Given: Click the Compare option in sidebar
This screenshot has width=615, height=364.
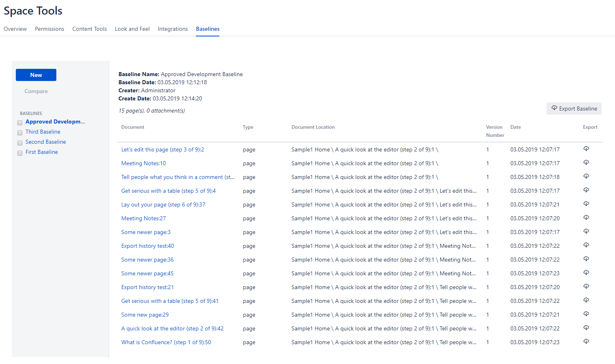Looking at the screenshot, I should click(x=36, y=91).
